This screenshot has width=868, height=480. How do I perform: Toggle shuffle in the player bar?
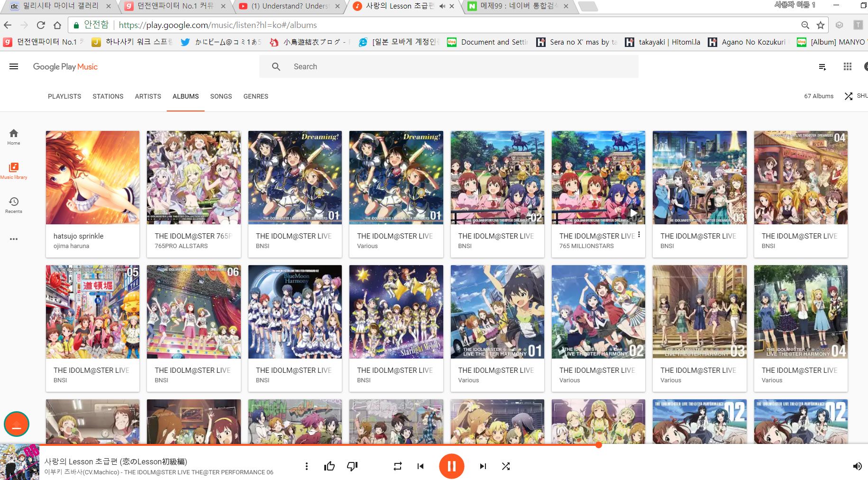point(506,466)
